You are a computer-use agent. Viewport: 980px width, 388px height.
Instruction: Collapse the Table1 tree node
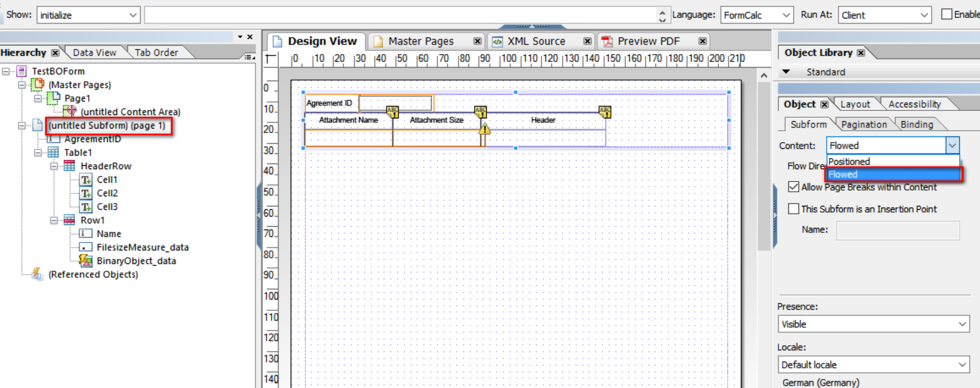pos(38,152)
